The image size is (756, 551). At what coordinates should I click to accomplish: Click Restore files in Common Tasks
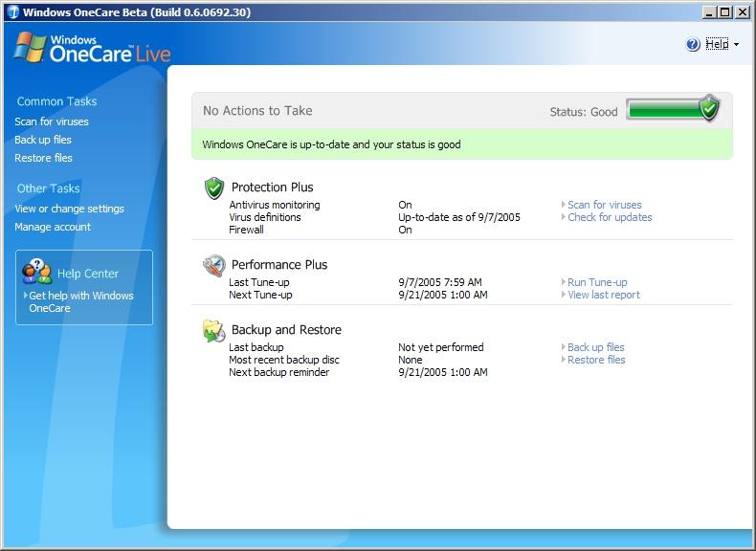[43, 158]
